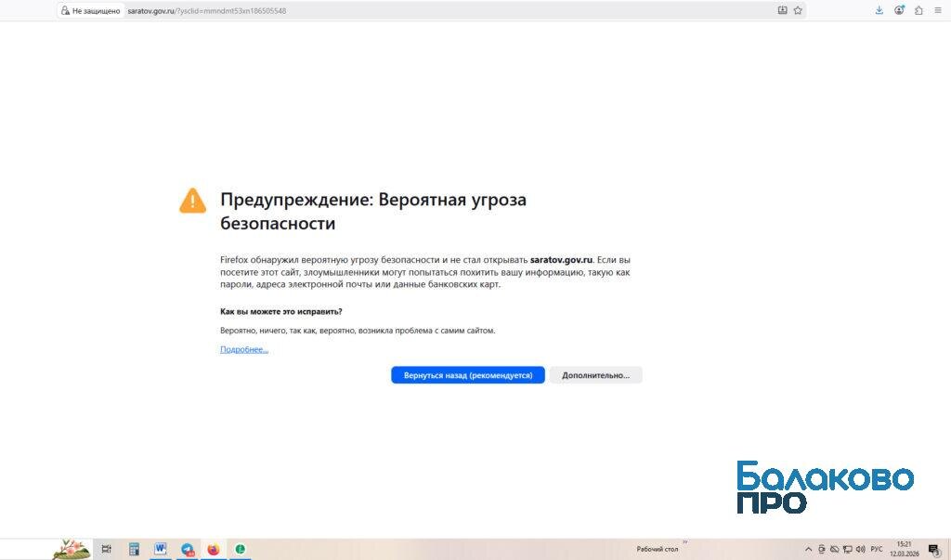Show hidden system tray icons

click(808, 549)
